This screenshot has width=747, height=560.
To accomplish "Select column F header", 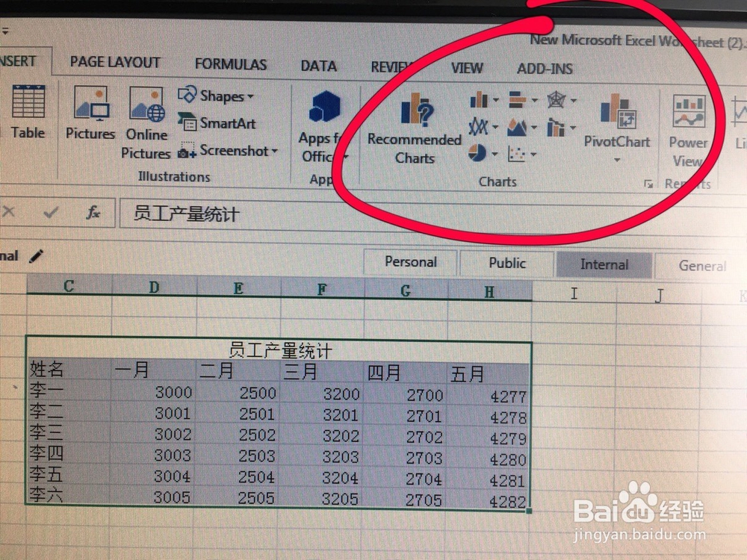I will coord(323,290).
